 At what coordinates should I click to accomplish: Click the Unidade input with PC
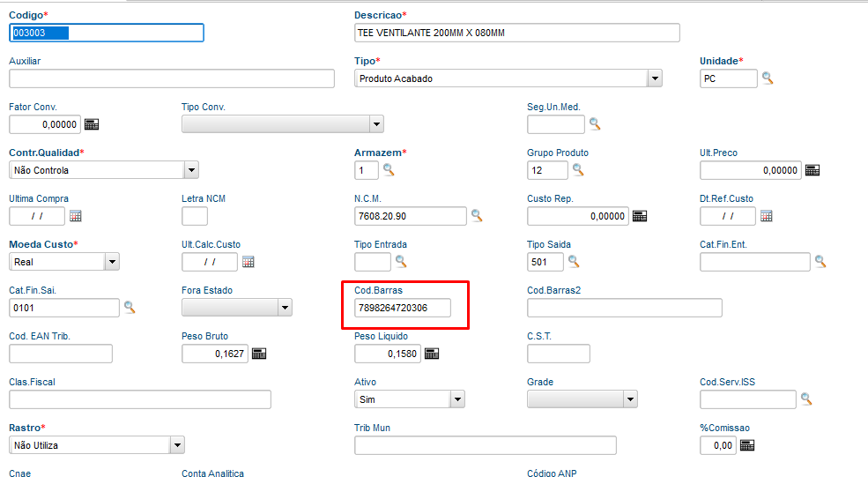click(729, 78)
